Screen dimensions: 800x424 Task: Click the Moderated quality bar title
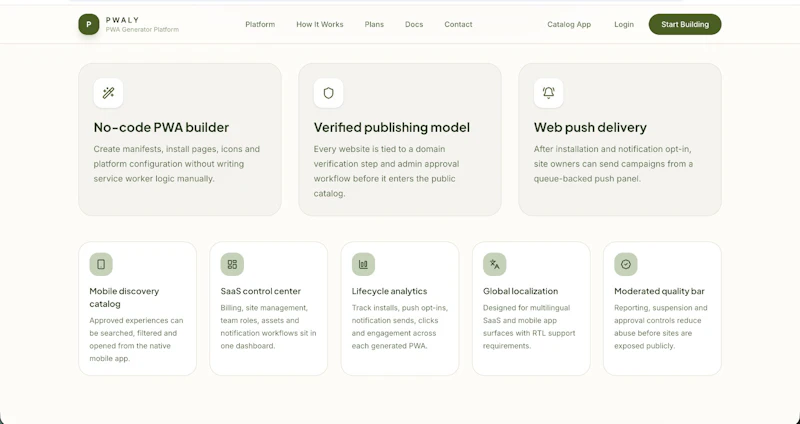(x=659, y=291)
